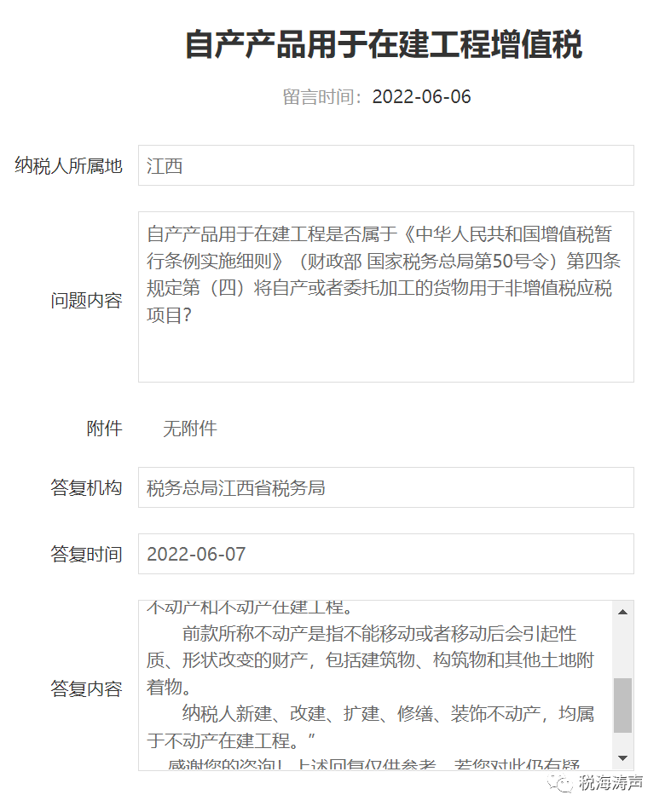The image size is (665, 812).
Task: Click the 纳税人所属地 field showing 江西
Action: (385, 165)
